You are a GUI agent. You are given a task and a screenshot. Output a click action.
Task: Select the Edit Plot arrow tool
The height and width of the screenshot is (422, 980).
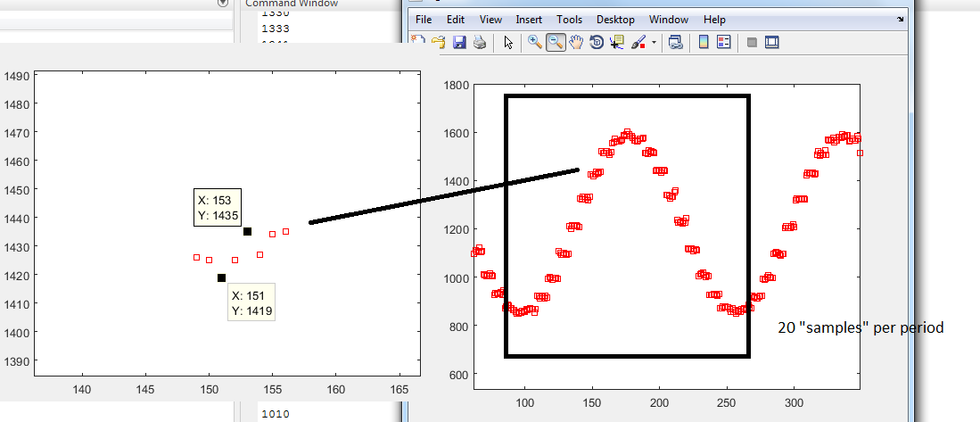pos(508,43)
